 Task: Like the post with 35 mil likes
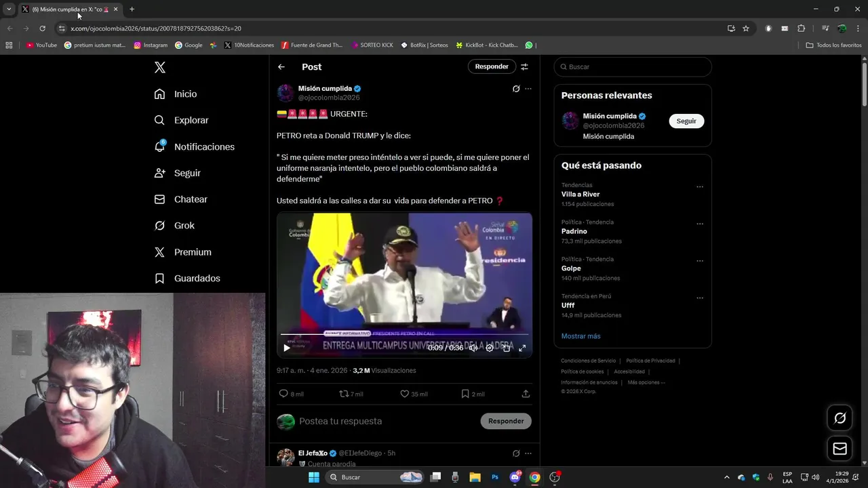pyautogui.click(x=414, y=394)
